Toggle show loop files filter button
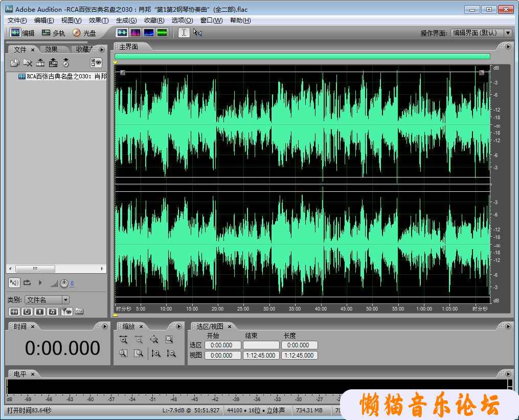 point(27,312)
